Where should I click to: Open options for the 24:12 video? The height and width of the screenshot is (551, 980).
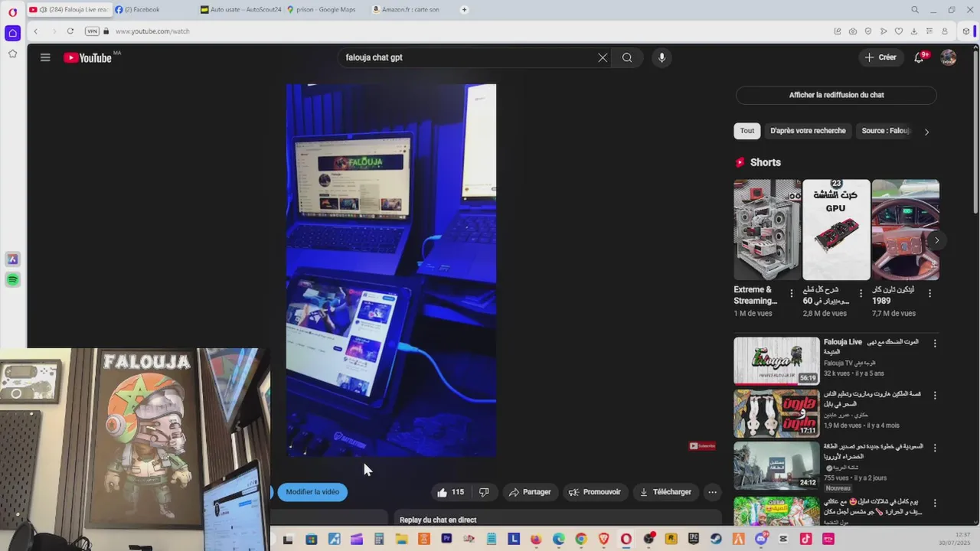tap(934, 448)
